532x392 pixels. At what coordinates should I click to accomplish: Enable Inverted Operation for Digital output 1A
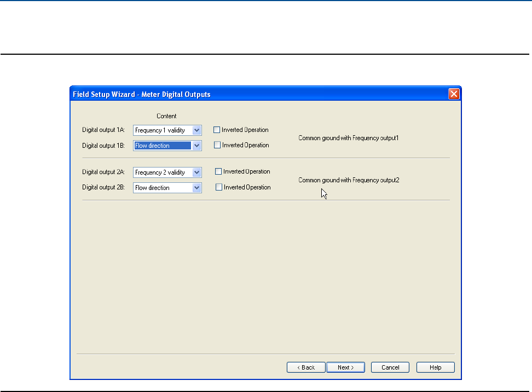click(x=217, y=130)
